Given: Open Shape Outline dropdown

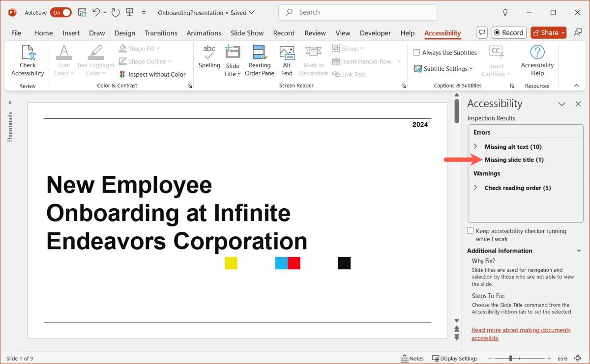Looking at the screenshot, I should click(145, 61).
